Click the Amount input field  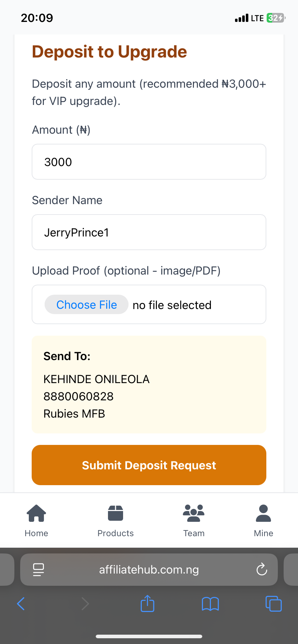pyautogui.click(x=149, y=162)
